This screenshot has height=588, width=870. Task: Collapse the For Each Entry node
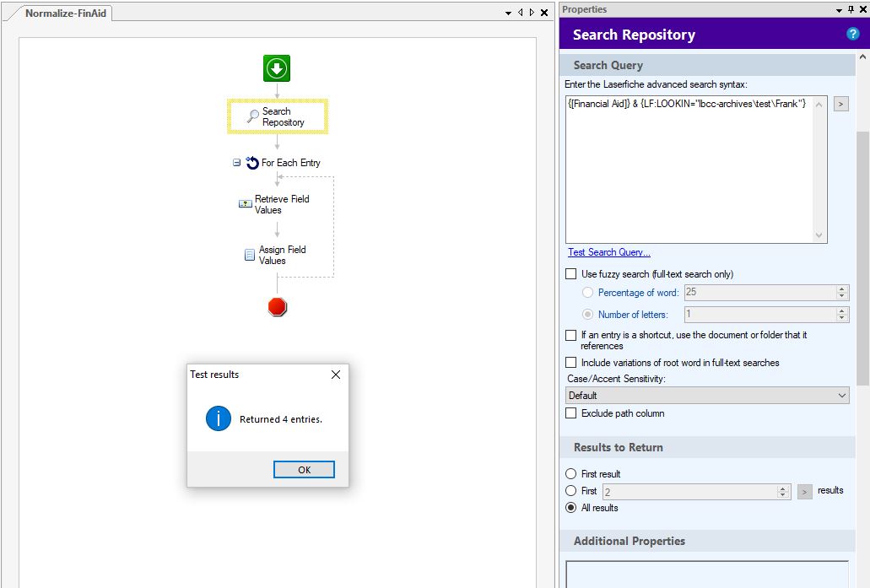237,163
